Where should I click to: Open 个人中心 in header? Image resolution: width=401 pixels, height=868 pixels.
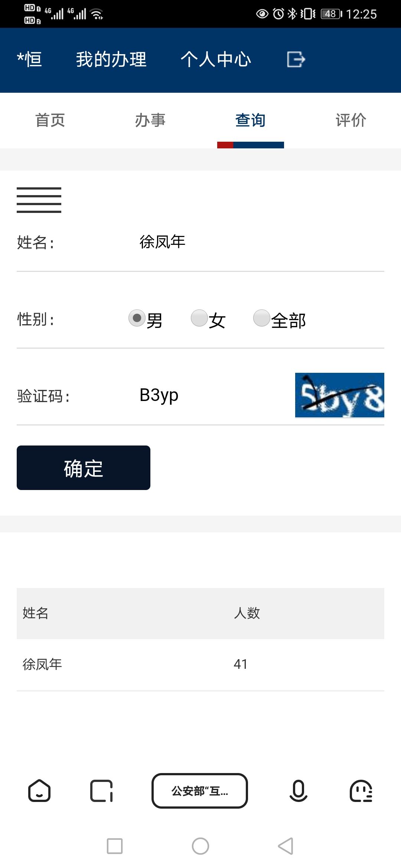tap(216, 59)
